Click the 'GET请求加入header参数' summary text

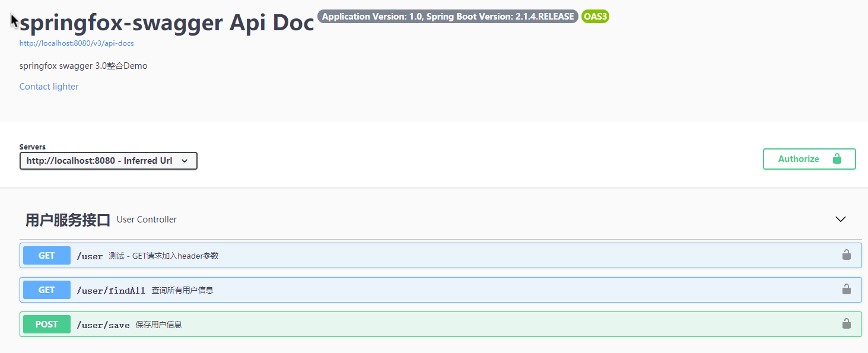click(176, 256)
